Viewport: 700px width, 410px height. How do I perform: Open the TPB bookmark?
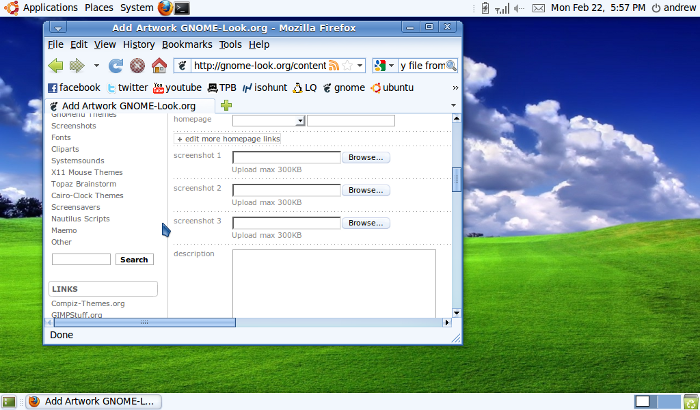(x=222, y=88)
